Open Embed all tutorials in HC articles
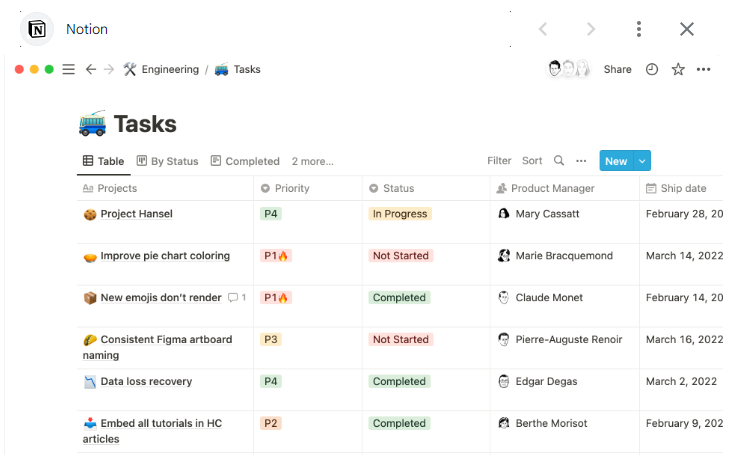 click(152, 431)
